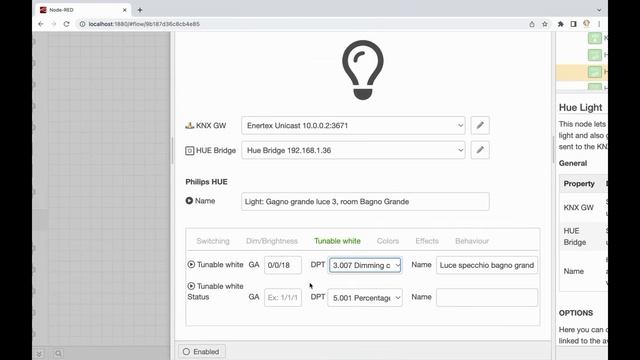Bookmark this page with star icon
Image resolution: width=640 pixels, height=360 pixels.
[545, 24]
